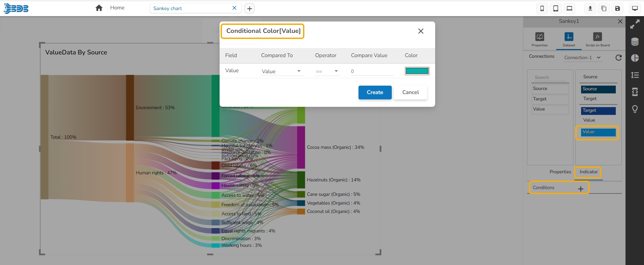644x265 pixels.
Task: Click the save icon in top toolbar
Action: coord(617,8)
